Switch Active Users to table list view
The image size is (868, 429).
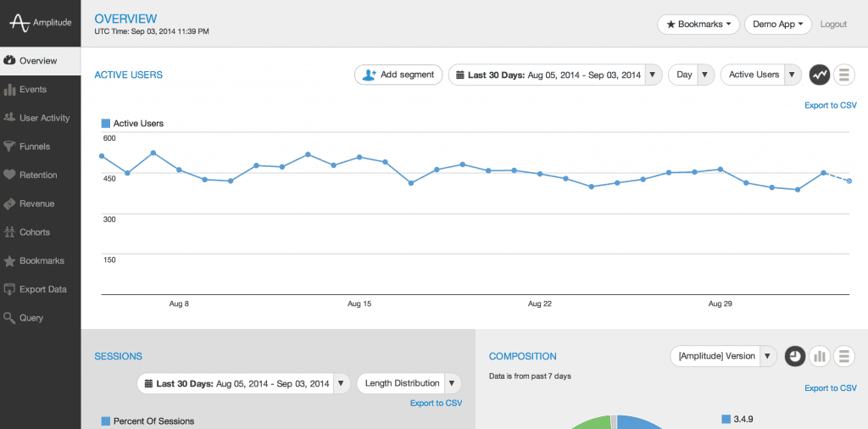pos(843,75)
